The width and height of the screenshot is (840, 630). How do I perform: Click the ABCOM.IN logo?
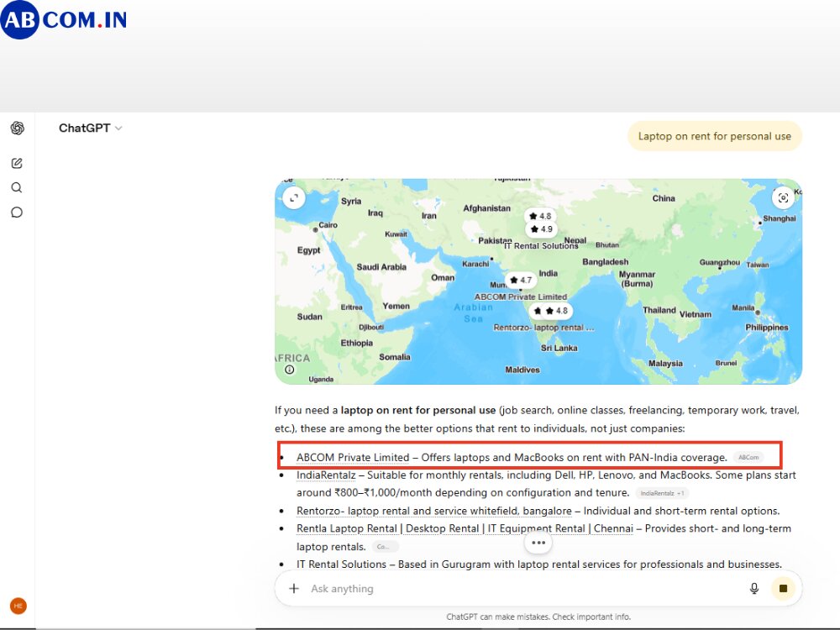click(64, 20)
